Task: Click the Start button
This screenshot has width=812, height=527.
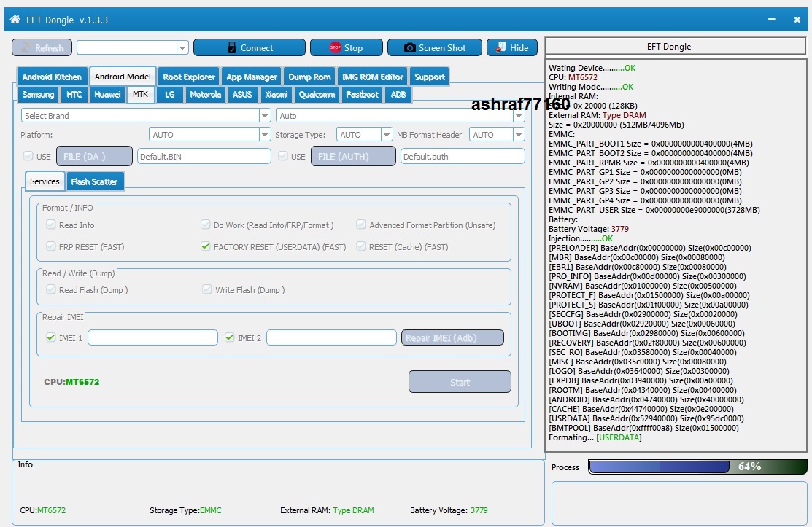Action: point(460,382)
